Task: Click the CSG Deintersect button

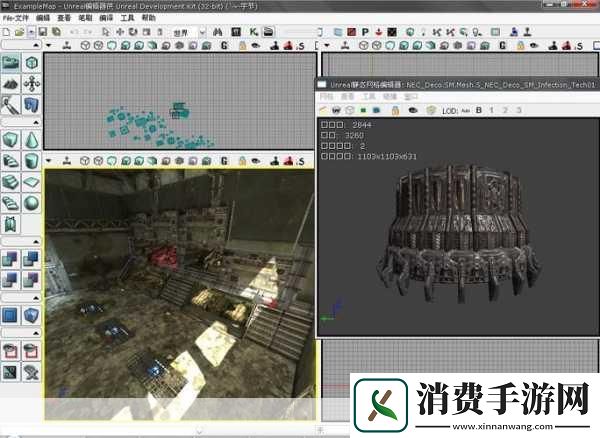Action: [x=31, y=280]
